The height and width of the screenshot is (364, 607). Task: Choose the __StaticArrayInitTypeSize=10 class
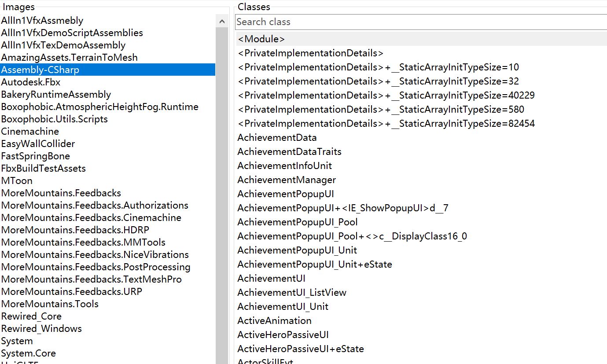422,67
